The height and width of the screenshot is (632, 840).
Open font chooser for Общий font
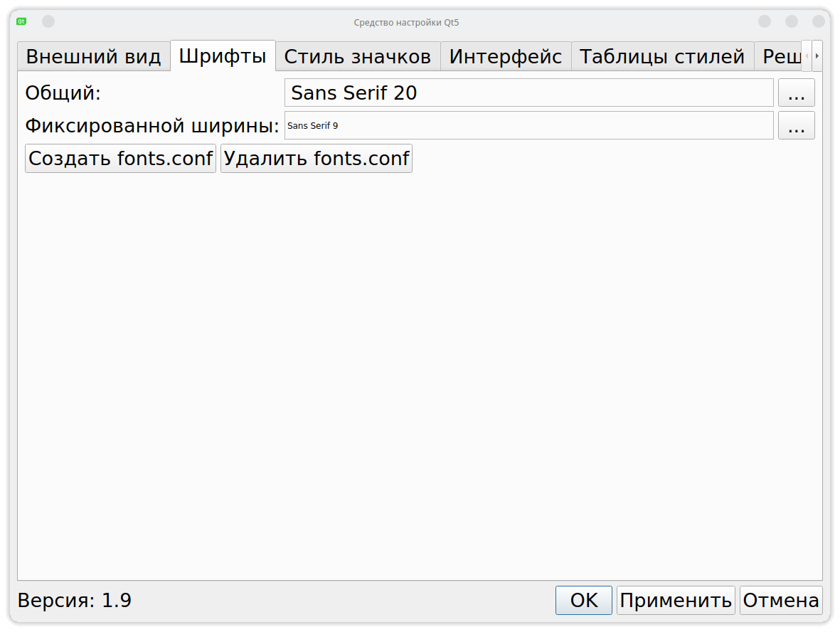796,93
